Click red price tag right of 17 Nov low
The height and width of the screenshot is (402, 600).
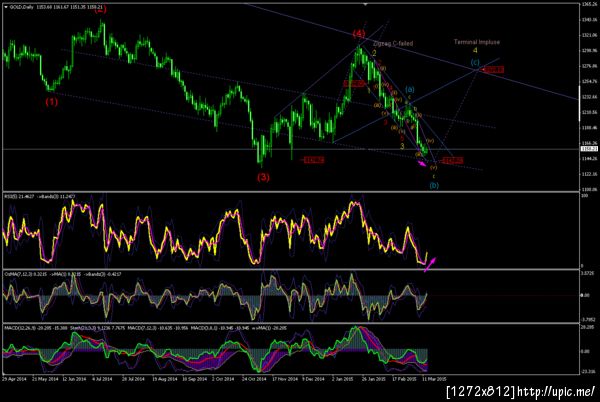coord(314,160)
